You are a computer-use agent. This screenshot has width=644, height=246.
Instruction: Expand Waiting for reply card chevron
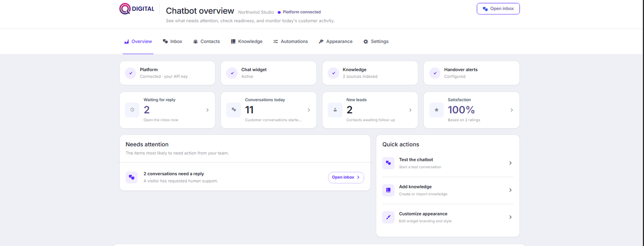[208, 110]
